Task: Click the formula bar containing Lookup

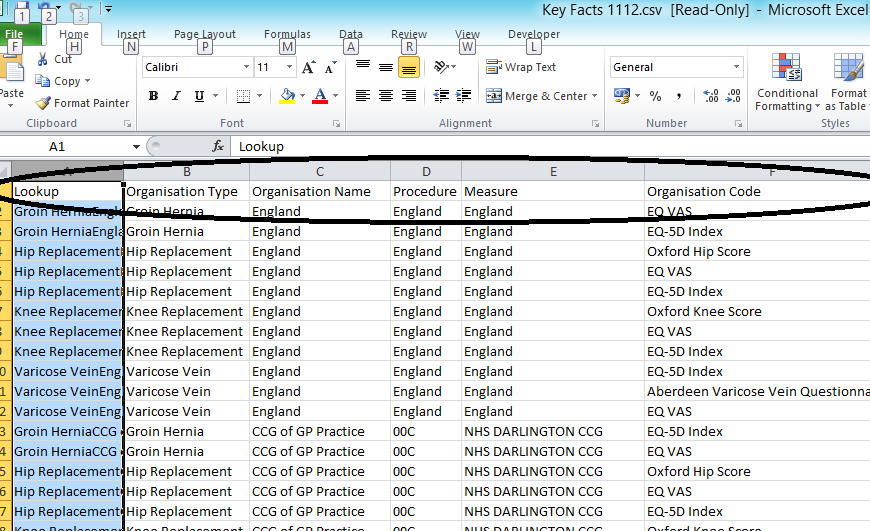Action: coord(549,146)
